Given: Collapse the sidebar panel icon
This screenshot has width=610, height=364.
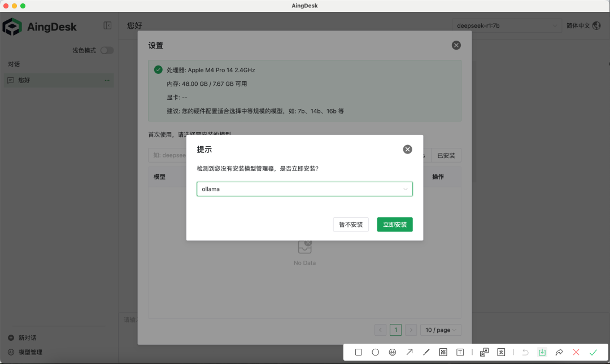Looking at the screenshot, I should [x=107, y=25].
